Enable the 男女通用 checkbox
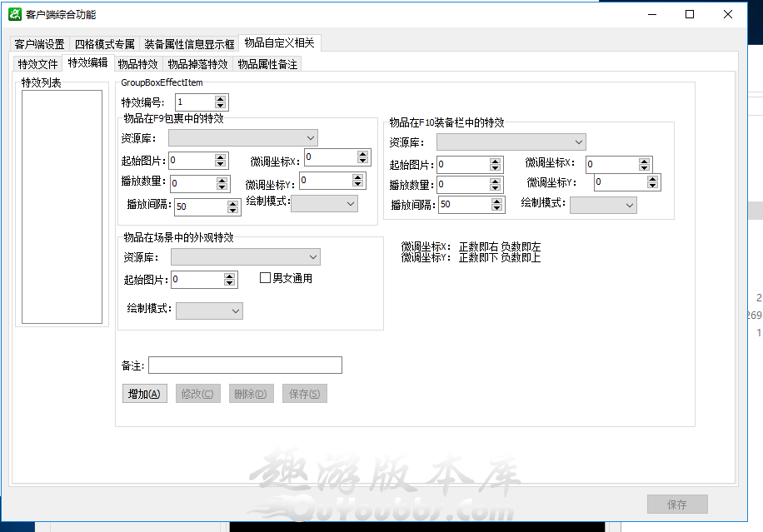The height and width of the screenshot is (532, 763). (266, 278)
